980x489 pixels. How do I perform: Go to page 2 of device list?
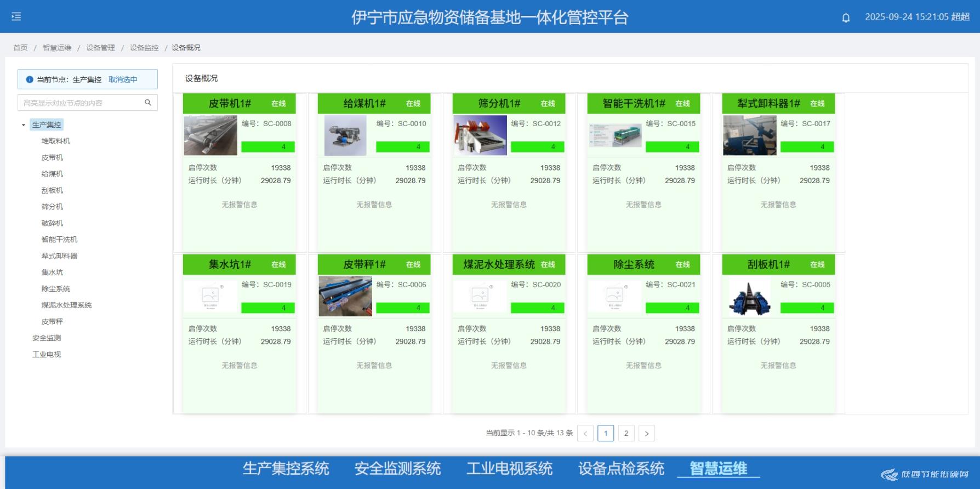click(x=626, y=434)
